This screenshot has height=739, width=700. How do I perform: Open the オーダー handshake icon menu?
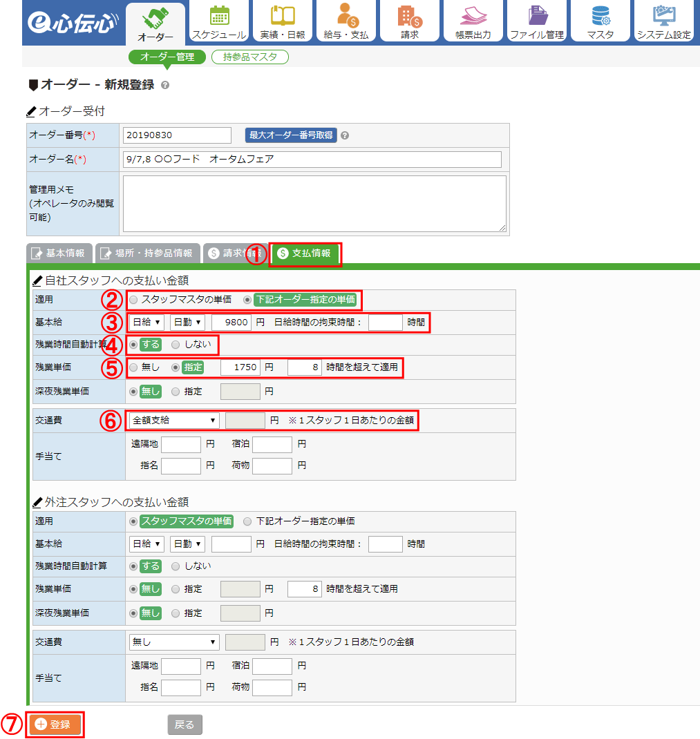(x=155, y=24)
